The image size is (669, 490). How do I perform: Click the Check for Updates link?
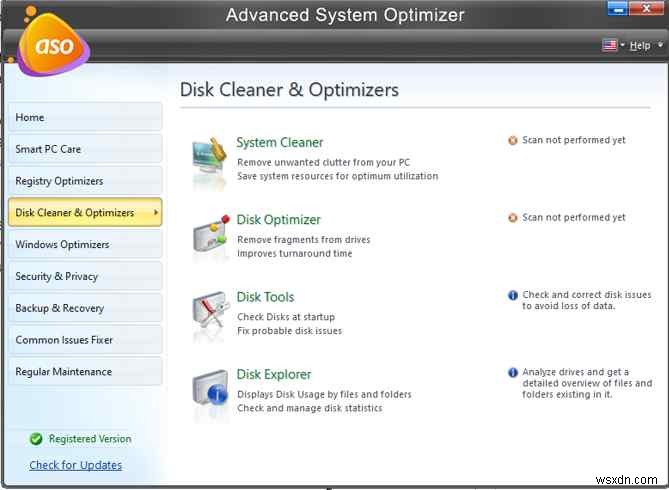(76, 465)
